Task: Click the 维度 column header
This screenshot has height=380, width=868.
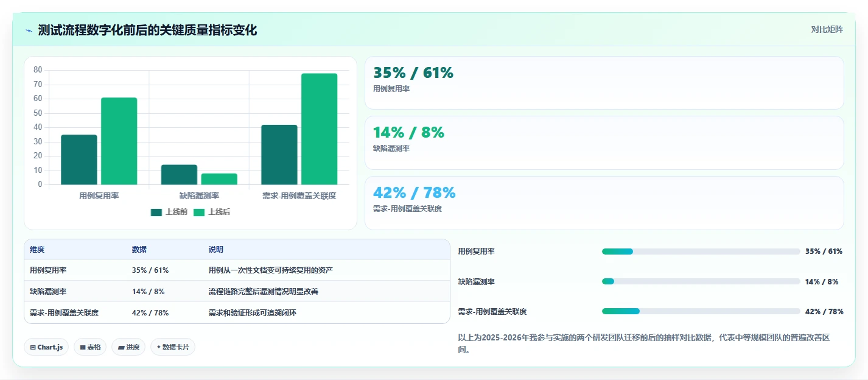Action: 37,250
